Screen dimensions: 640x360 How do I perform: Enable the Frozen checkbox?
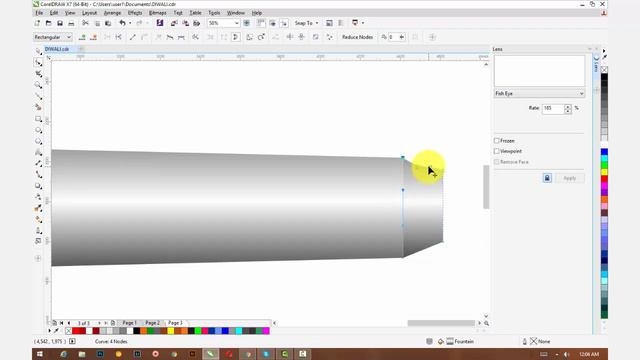pyautogui.click(x=497, y=140)
